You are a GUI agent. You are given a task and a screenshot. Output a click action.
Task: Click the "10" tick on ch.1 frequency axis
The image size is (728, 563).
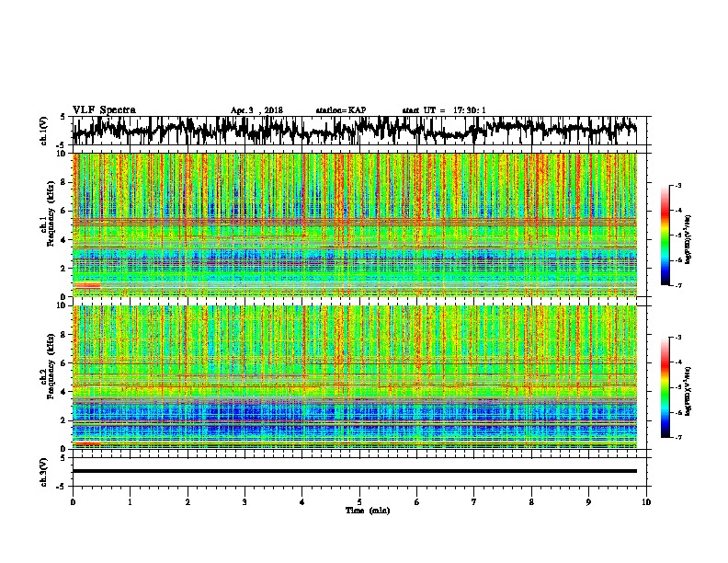pos(63,154)
